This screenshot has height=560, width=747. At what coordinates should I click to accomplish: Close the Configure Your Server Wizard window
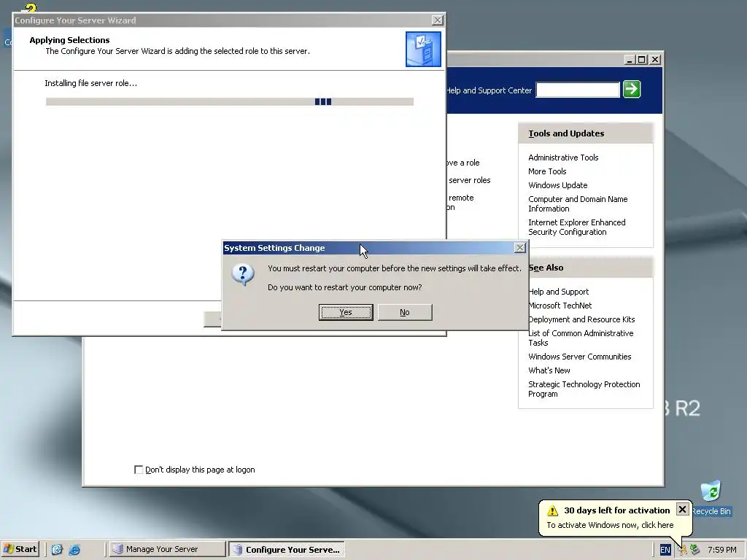pyautogui.click(x=437, y=20)
